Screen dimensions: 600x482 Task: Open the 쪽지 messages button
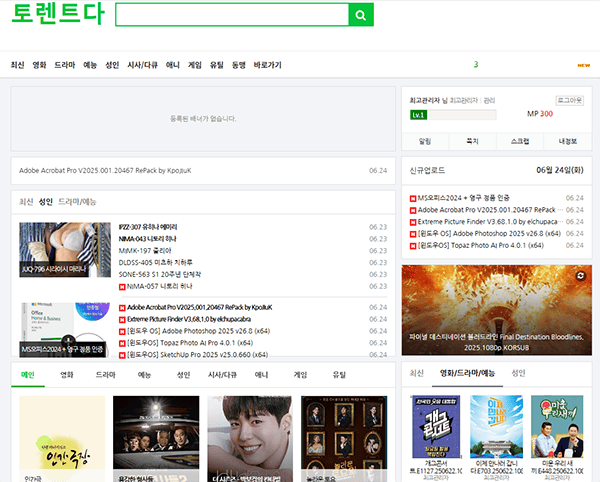click(472, 141)
